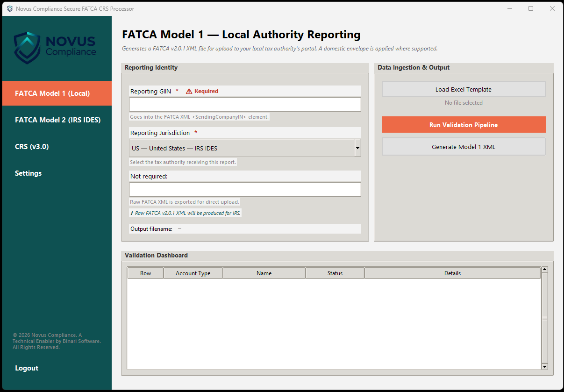Click Load Excel Template button
This screenshot has width=564, height=392.
[x=464, y=89]
